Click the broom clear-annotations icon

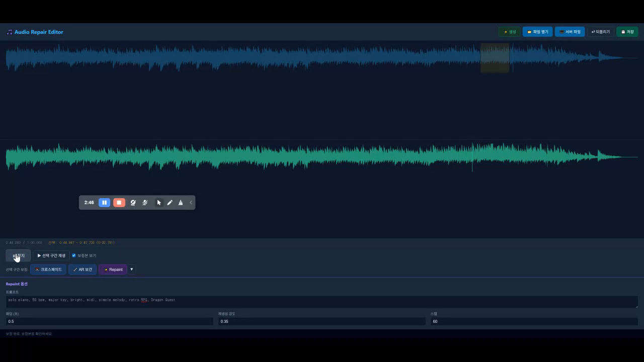tap(181, 203)
